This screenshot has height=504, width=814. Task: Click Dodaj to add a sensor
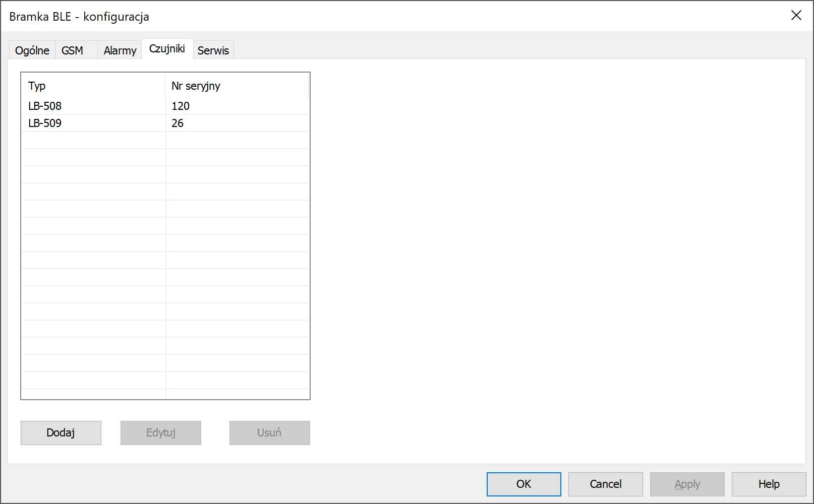pos(61,433)
